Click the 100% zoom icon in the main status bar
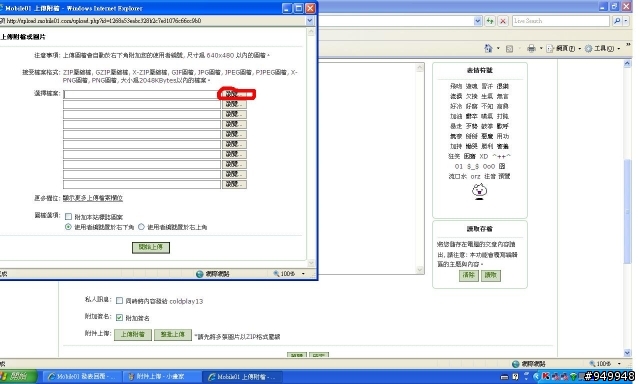The height and width of the screenshot is (384, 640). (592, 363)
